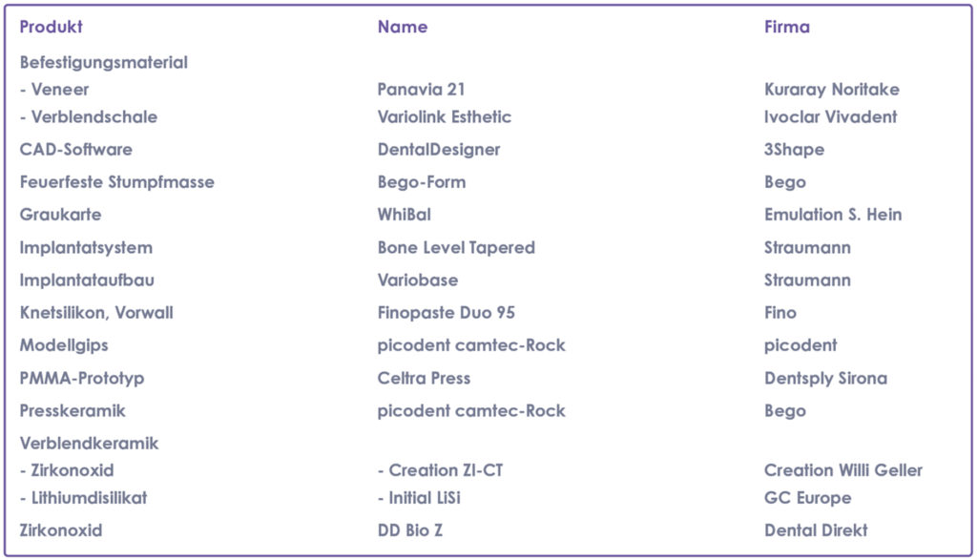Select the Variolink Esthetic cell
The height and width of the screenshot is (560, 977).
[x=445, y=117]
